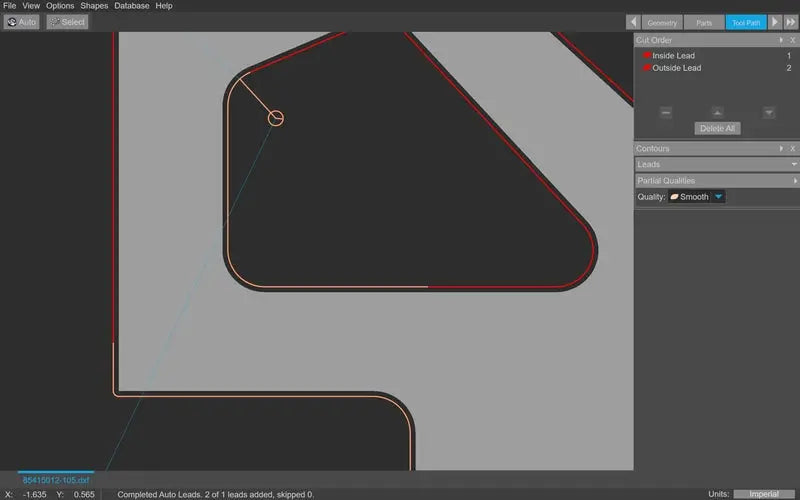Click the Auto leads tool button
This screenshot has width=800, height=500.
tap(21, 22)
